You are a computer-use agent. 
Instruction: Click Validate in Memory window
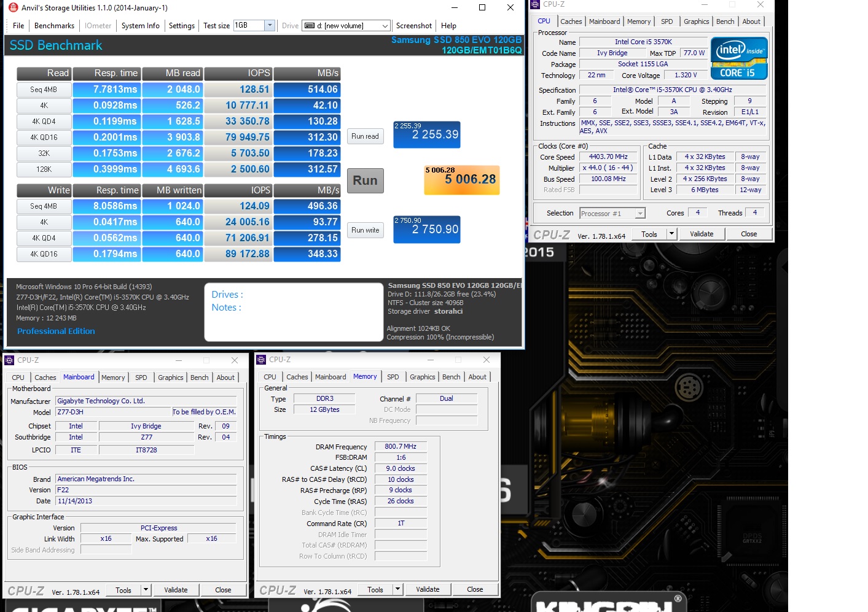click(428, 589)
